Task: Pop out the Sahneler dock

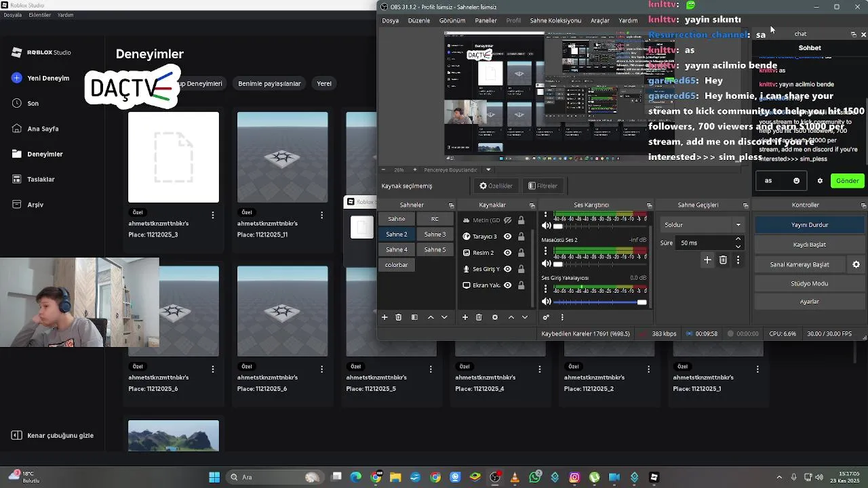Action: pos(451,205)
